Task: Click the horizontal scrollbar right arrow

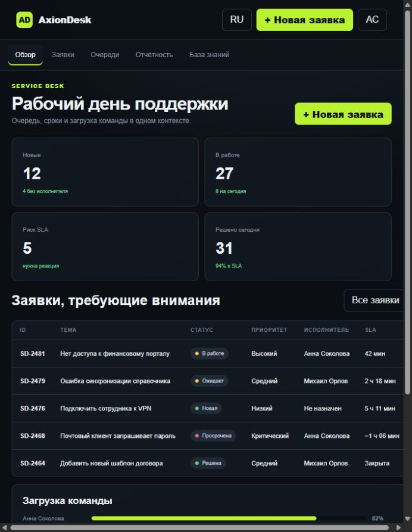Action: [399, 528]
